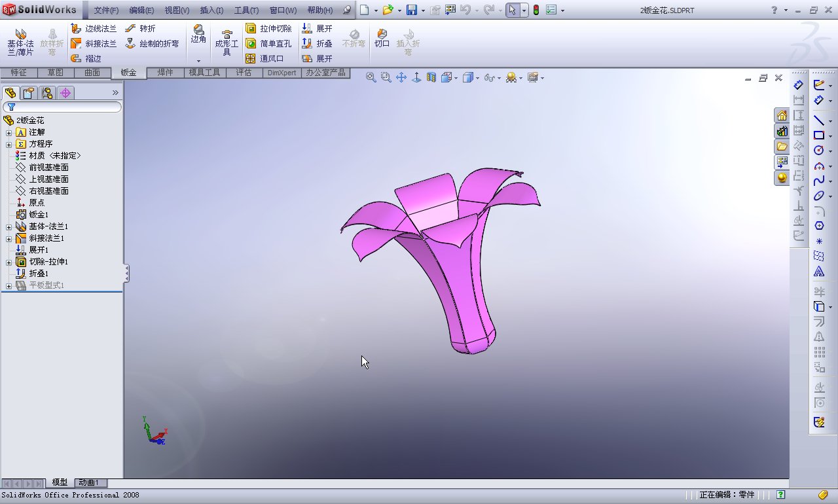Click the Fold (折叠) tool
The height and width of the screenshot is (504, 838).
(317, 44)
